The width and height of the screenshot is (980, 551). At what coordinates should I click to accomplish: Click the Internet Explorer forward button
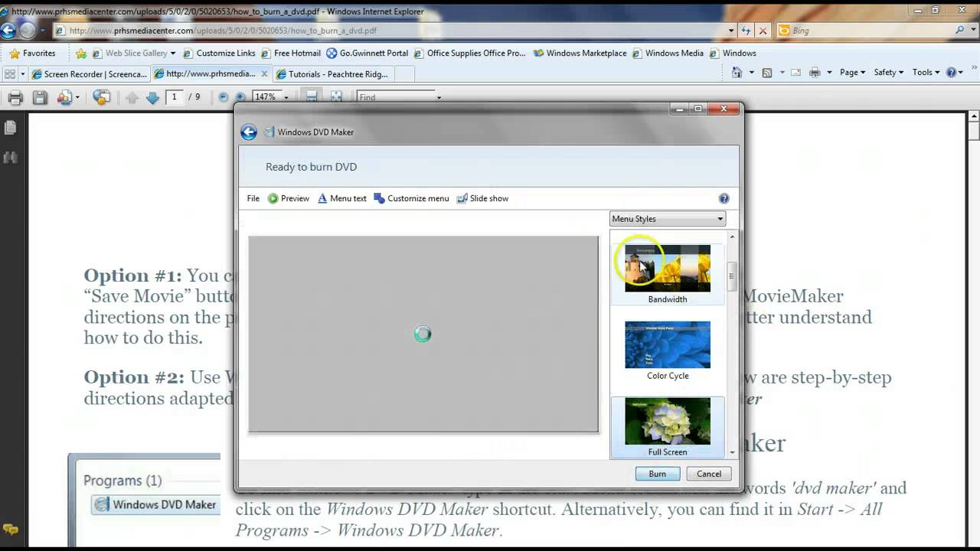pos(27,31)
